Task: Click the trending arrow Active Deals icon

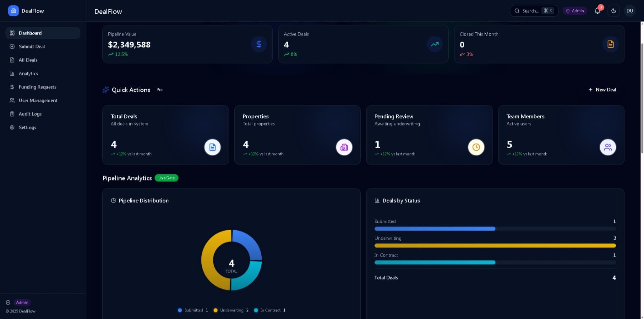Action: pyautogui.click(x=435, y=44)
